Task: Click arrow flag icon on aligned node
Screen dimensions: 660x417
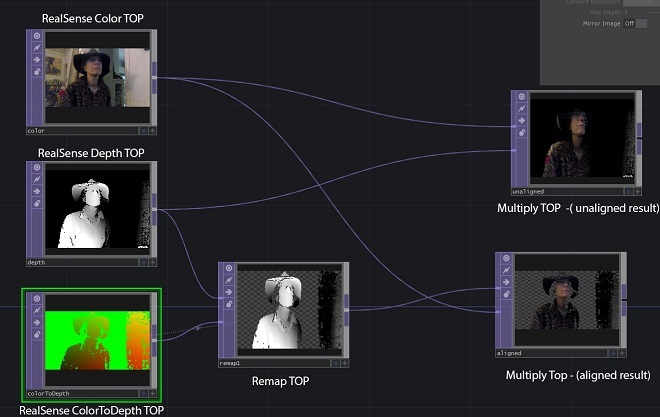Action: point(506,282)
